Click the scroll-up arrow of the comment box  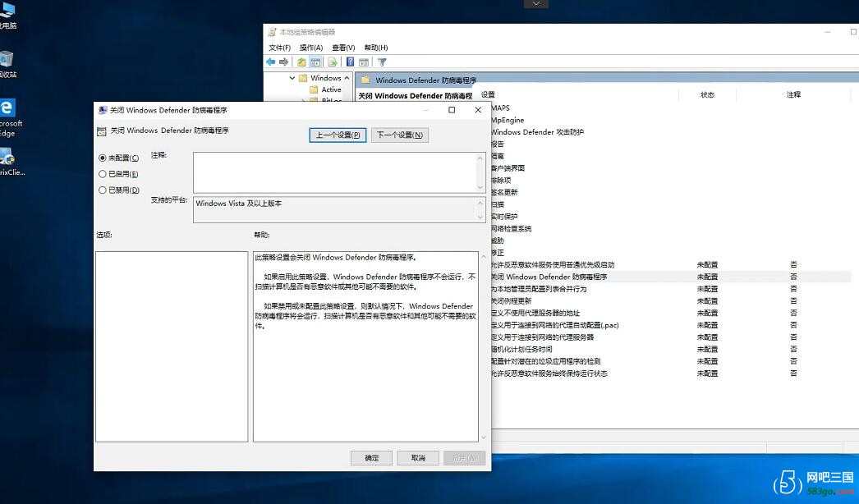coord(480,158)
